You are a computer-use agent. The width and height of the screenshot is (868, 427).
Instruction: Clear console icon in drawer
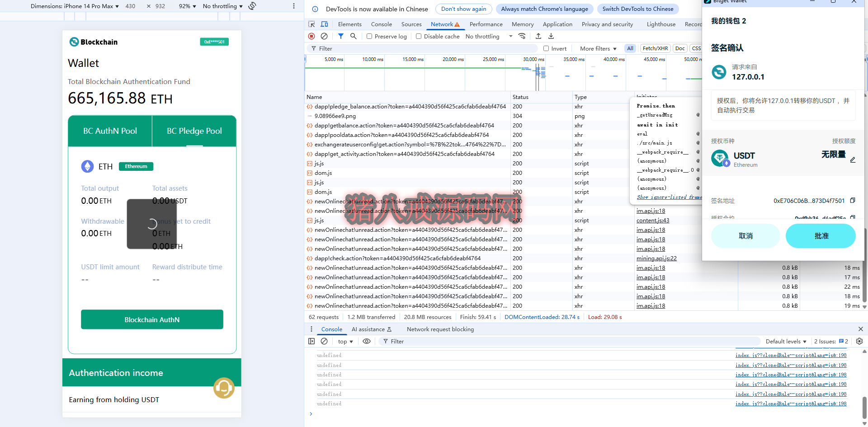(x=324, y=341)
